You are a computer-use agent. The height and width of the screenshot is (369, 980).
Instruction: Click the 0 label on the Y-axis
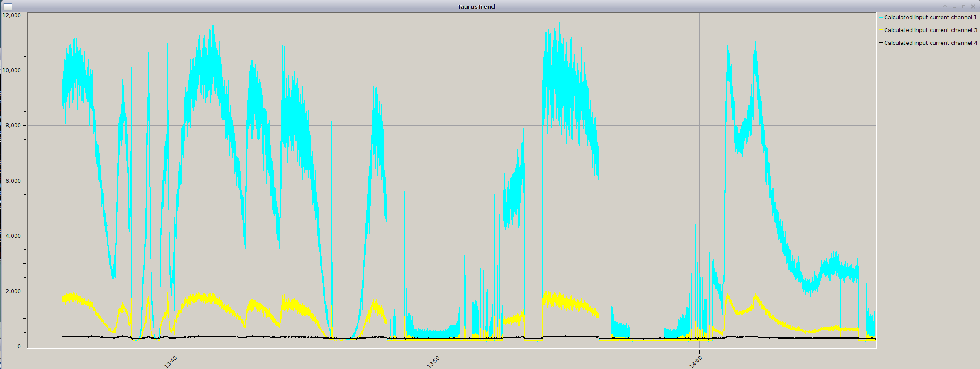19,346
